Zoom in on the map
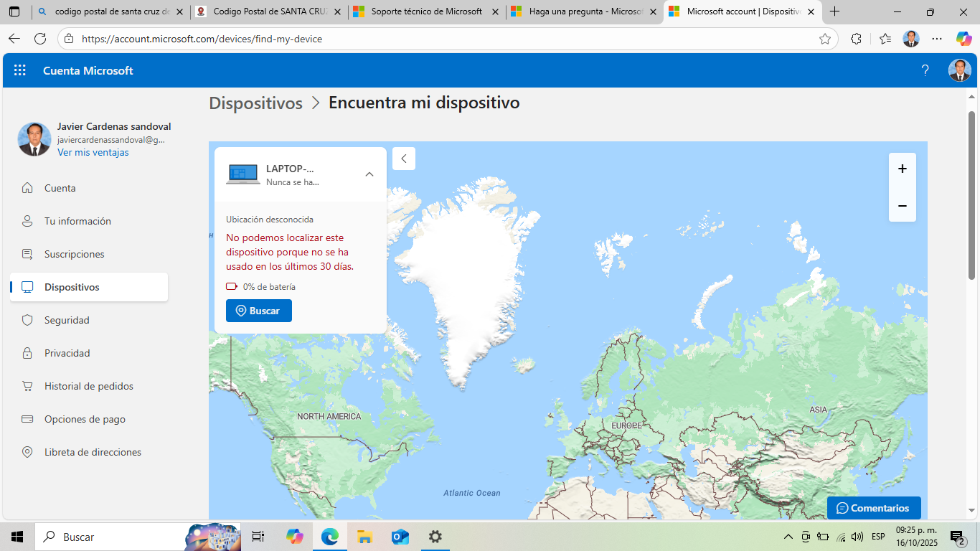Viewport: 980px width, 551px height. (x=903, y=169)
